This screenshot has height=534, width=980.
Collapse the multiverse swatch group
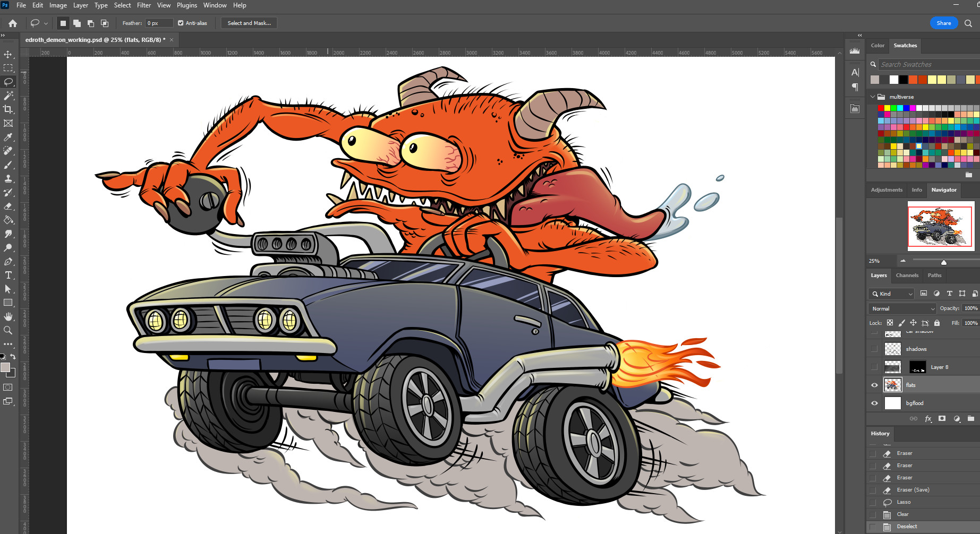(x=872, y=97)
